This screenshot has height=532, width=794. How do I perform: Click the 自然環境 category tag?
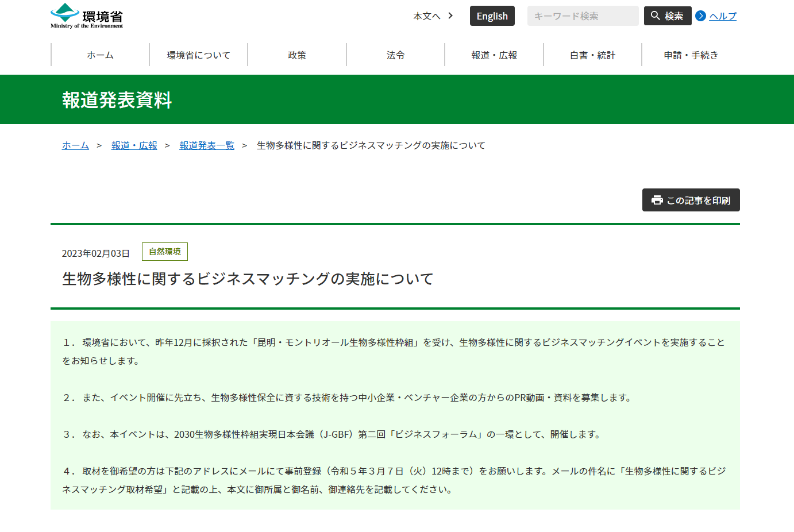(x=165, y=252)
